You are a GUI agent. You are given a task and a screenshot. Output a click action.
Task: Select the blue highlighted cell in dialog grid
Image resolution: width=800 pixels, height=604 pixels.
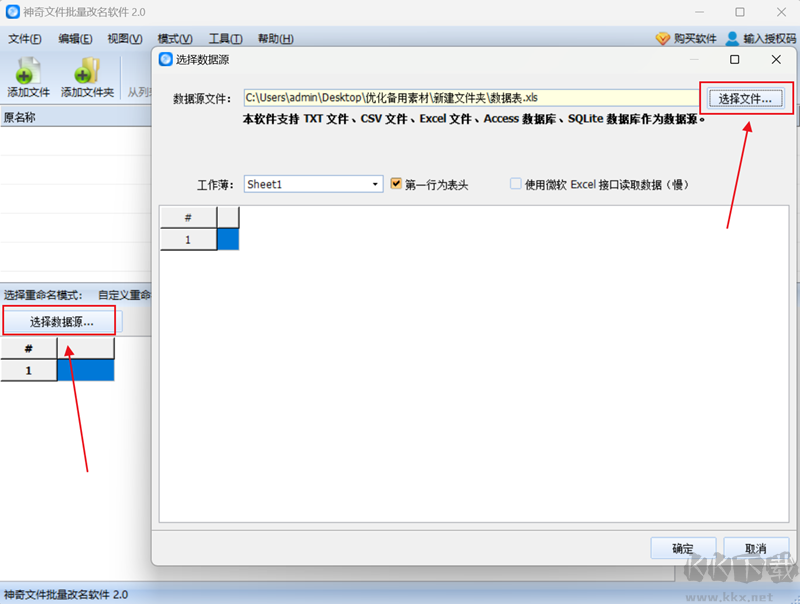[228, 239]
